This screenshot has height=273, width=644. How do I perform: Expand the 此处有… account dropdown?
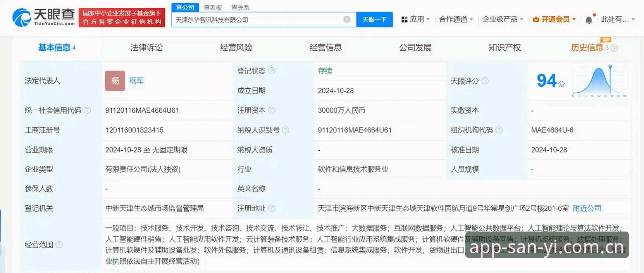pos(633,19)
